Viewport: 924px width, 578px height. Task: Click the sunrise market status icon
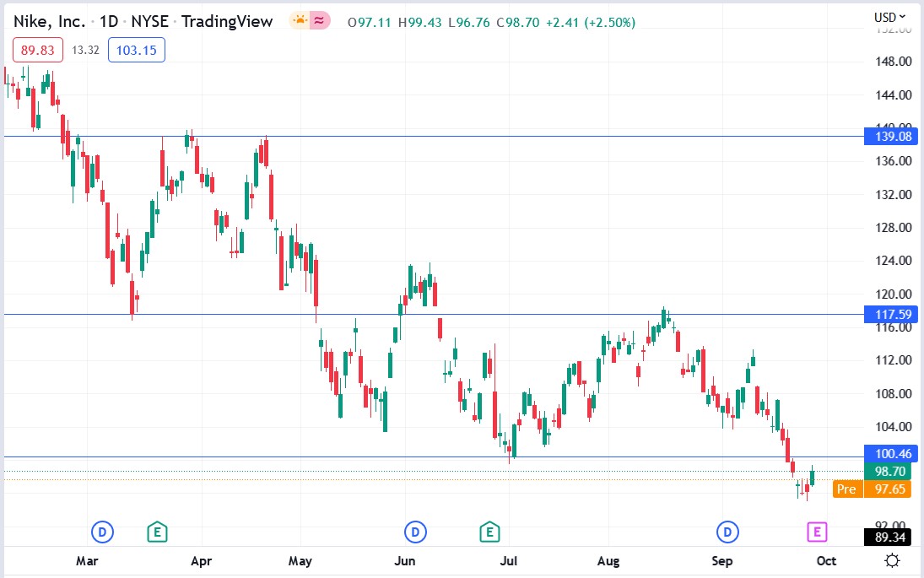coord(300,20)
